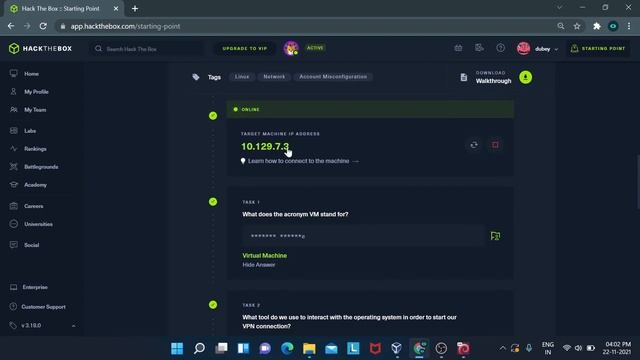
Task: Open Home in the sidebar
Action: pyautogui.click(x=31, y=74)
